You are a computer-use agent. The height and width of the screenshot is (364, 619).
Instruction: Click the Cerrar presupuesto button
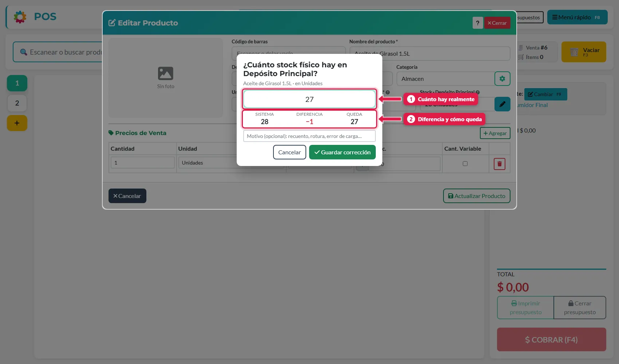(580, 308)
